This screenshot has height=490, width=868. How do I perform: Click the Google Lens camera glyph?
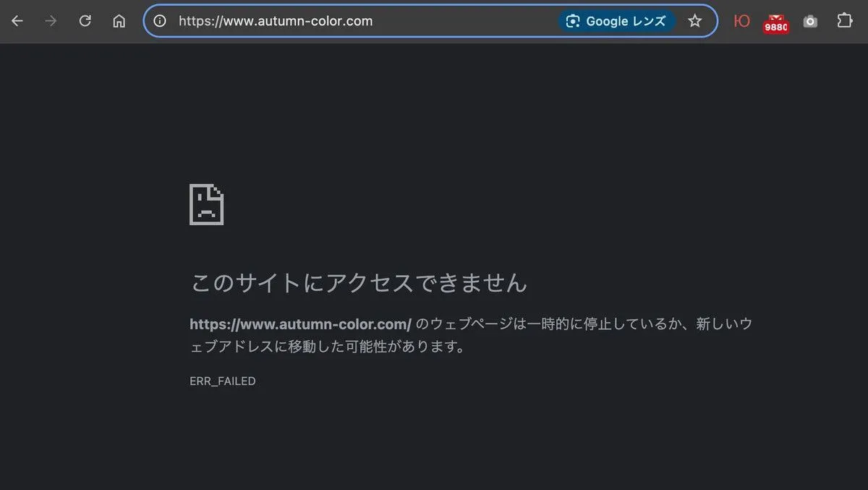coord(573,21)
